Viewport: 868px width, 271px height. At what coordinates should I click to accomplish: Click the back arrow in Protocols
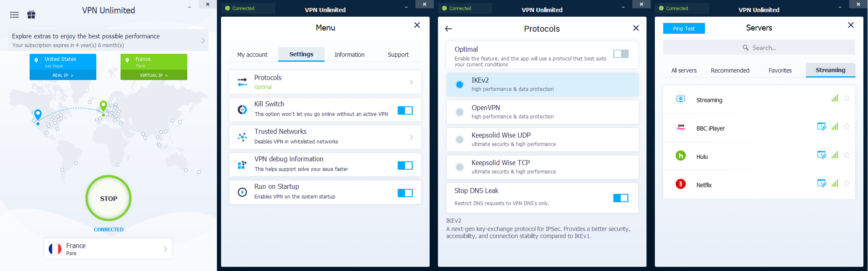point(448,29)
